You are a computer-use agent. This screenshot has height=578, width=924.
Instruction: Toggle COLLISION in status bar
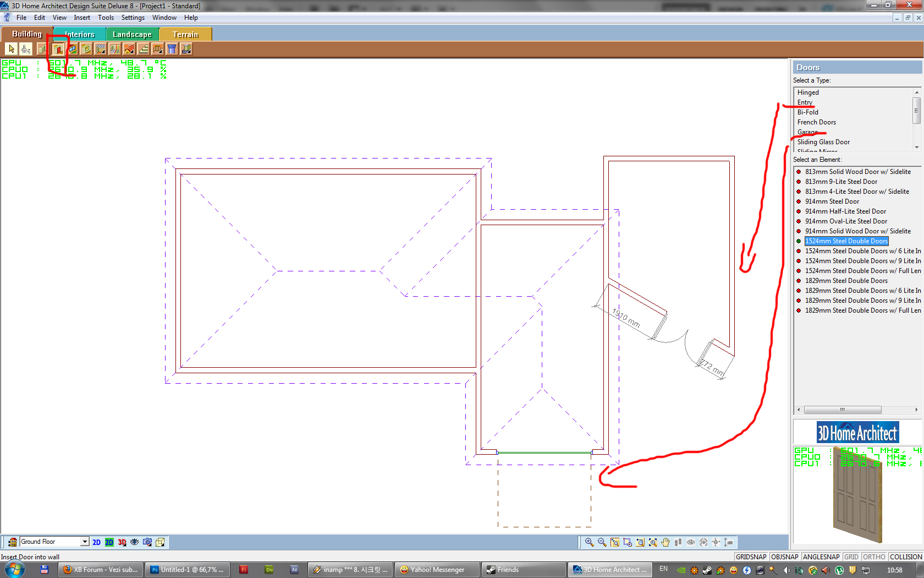pos(905,557)
